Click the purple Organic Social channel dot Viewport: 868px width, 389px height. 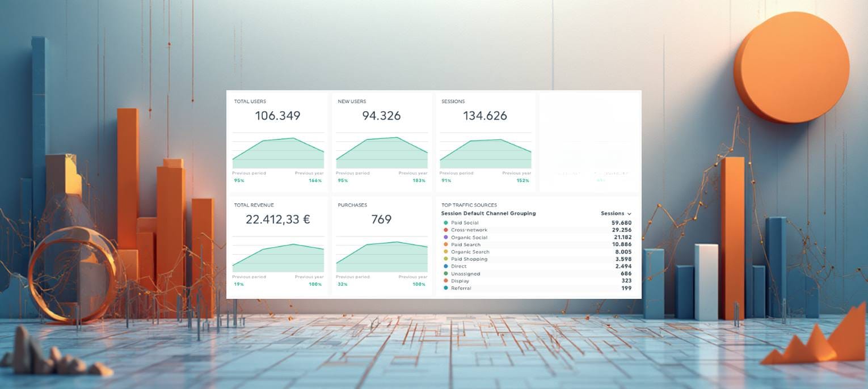(x=445, y=237)
